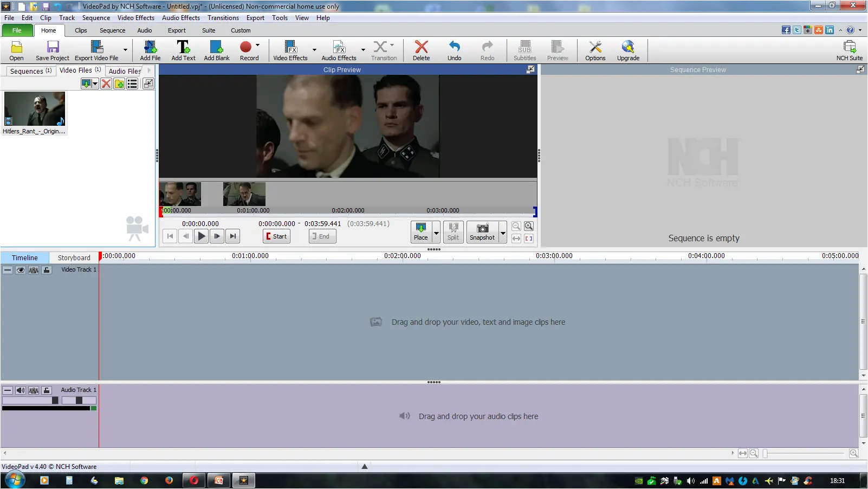Toggle the group button on Audio Track 1

point(34,390)
